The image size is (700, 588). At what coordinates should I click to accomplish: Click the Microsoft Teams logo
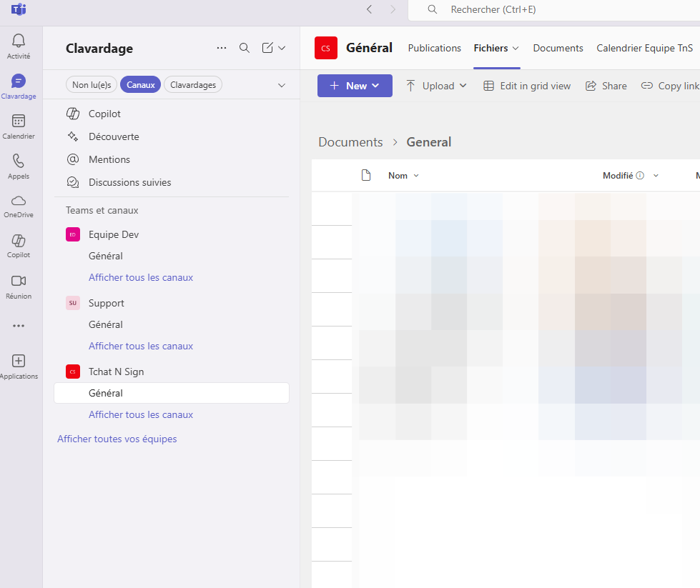point(19,9)
